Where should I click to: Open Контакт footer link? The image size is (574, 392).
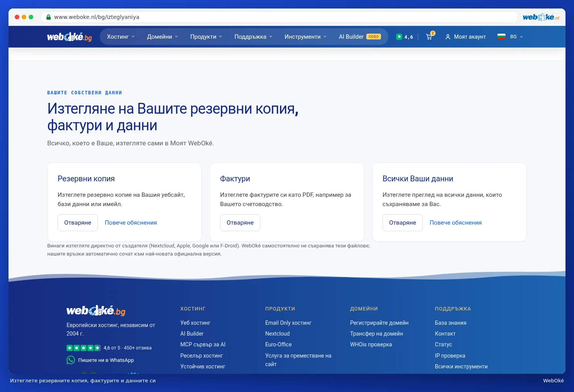coord(445,334)
